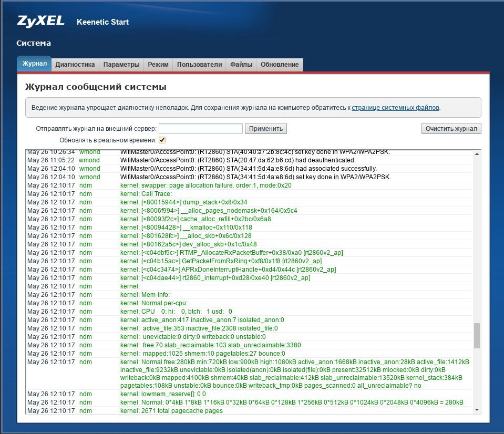Image resolution: width=504 pixels, height=434 pixels.
Task: Click the 'kernel: Mem-Info:' entry
Action: [249, 295]
